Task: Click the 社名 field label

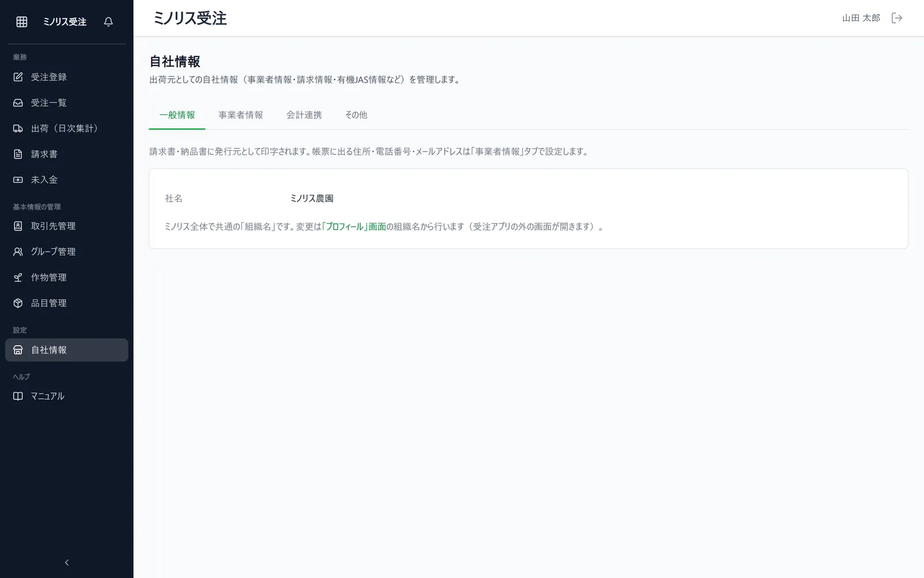Action: click(174, 198)
